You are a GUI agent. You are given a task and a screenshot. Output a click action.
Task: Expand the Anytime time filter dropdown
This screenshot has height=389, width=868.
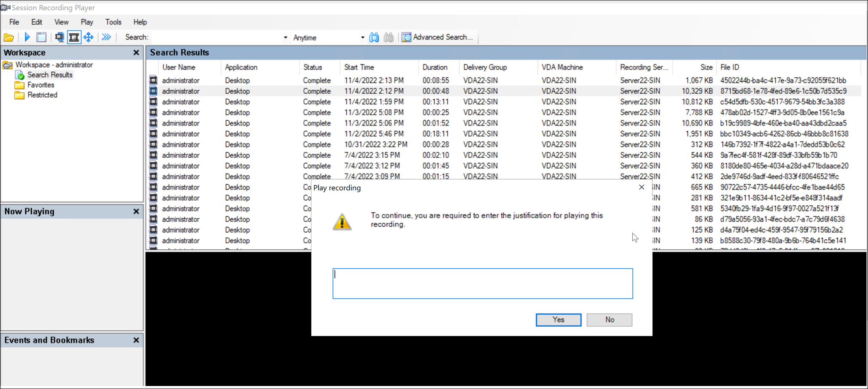click(x=362, y=37)
